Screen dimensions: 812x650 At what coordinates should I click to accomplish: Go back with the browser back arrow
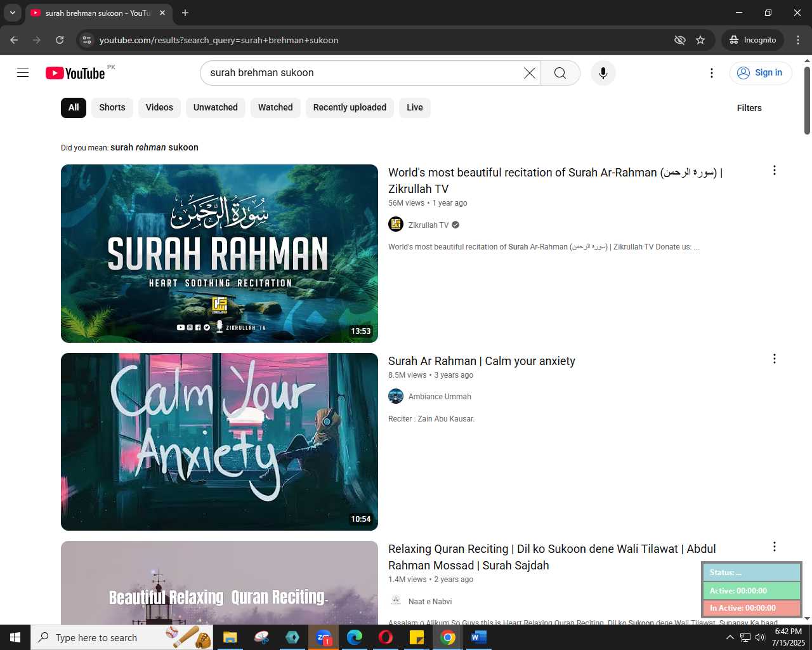[14, 40]
